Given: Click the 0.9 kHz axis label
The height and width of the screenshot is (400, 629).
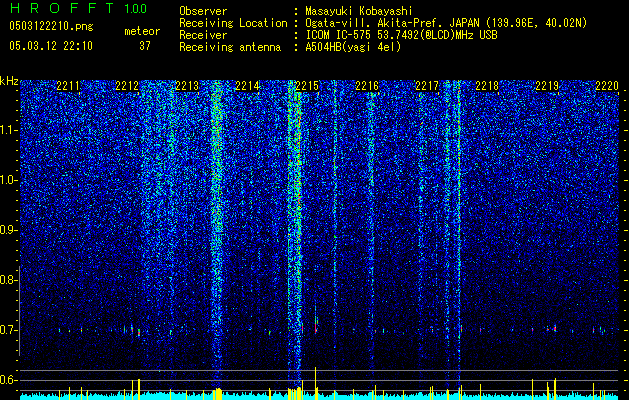Looking at the screenshot, I should pos(9,230).
